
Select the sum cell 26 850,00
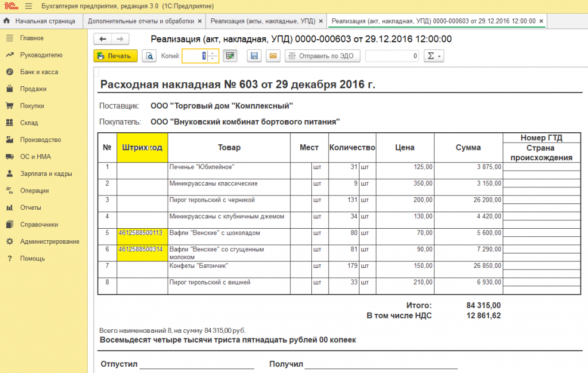click(x=469, y=270)
